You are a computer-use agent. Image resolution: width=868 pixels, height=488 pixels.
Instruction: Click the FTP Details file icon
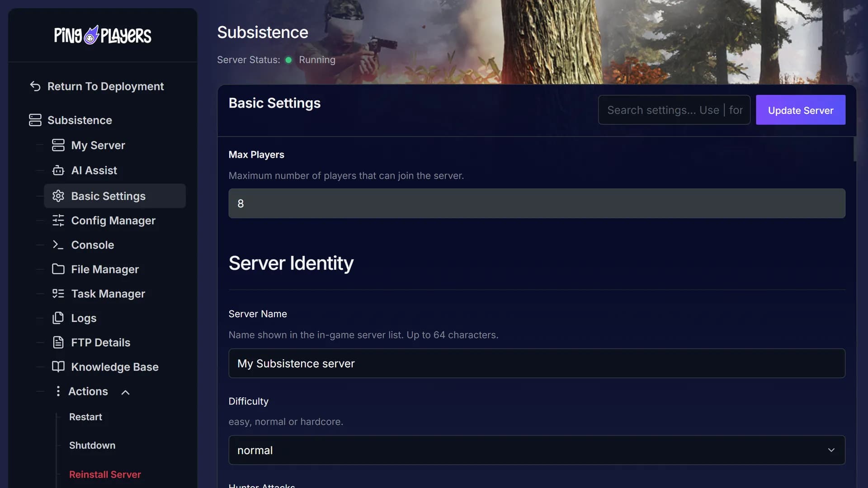pos(58,342)
